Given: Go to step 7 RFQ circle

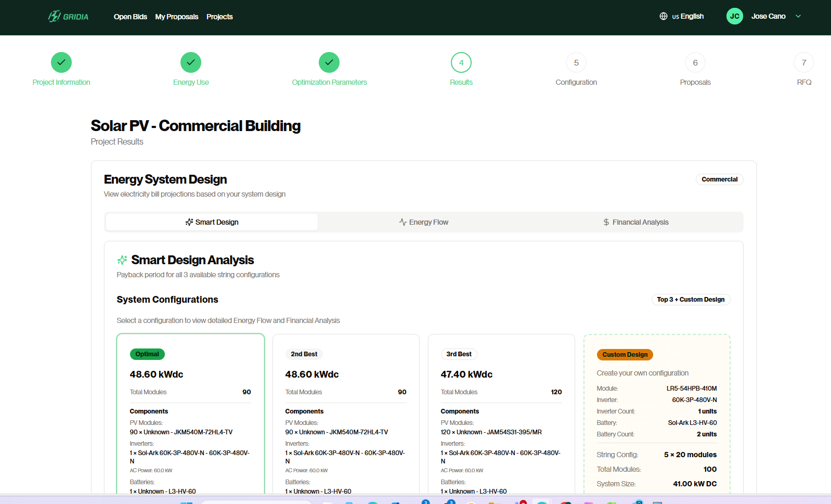Looking at the screenshot, I should point(804,62).
